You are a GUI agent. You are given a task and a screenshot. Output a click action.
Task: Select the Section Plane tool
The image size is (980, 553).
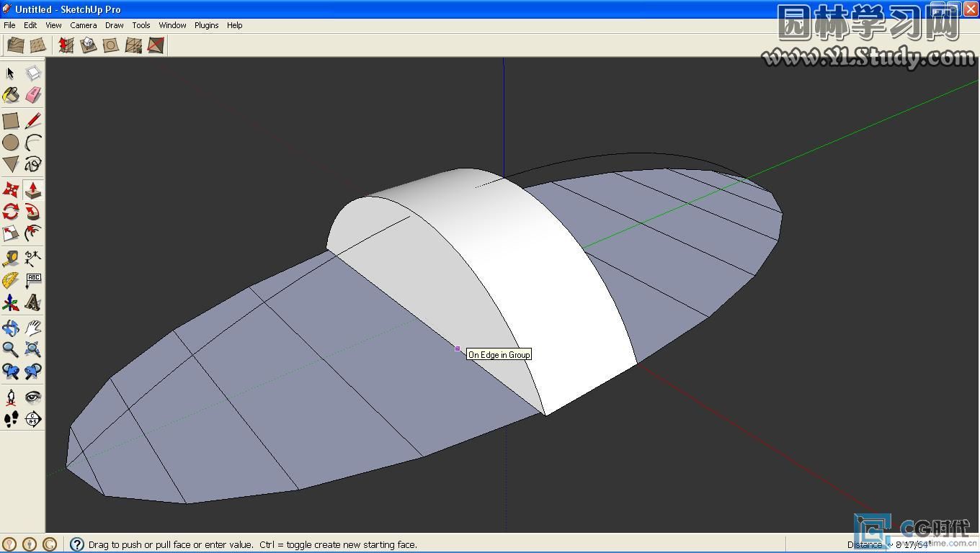(33, 419)
